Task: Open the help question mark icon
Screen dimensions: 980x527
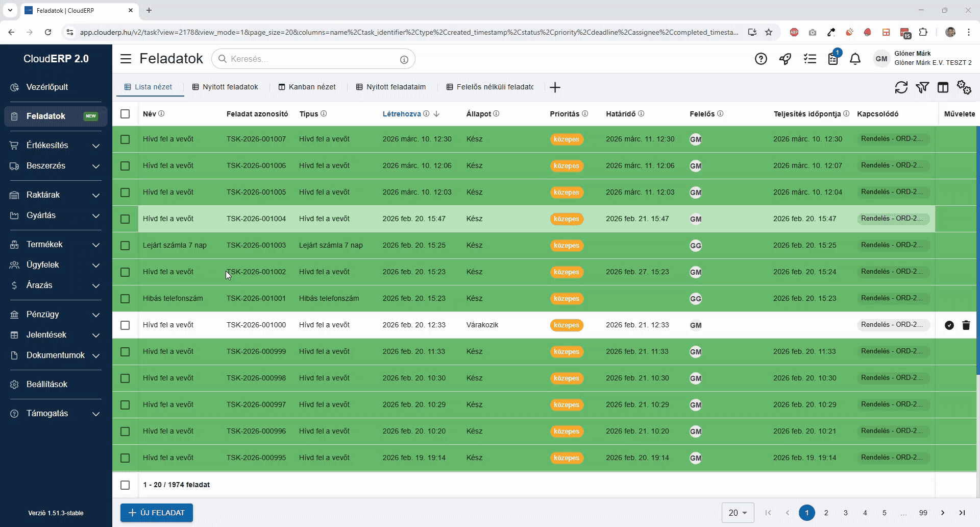Action: [x=761, y=59]
